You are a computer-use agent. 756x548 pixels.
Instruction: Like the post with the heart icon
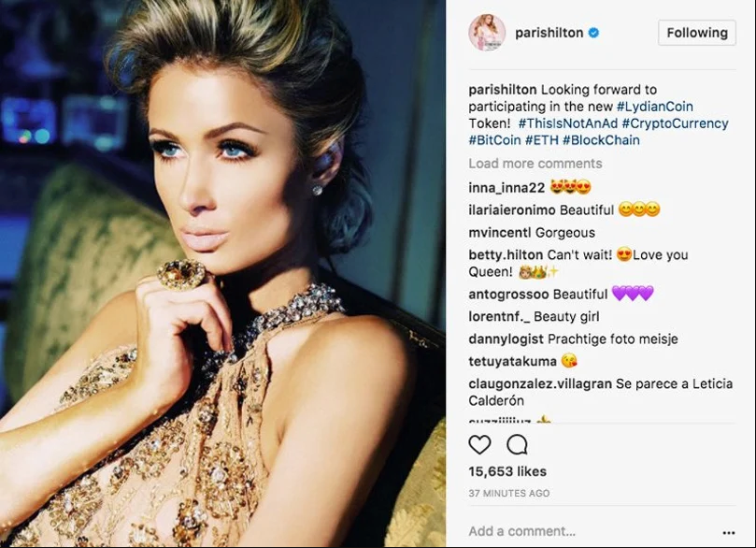click(x=479, y=444)
